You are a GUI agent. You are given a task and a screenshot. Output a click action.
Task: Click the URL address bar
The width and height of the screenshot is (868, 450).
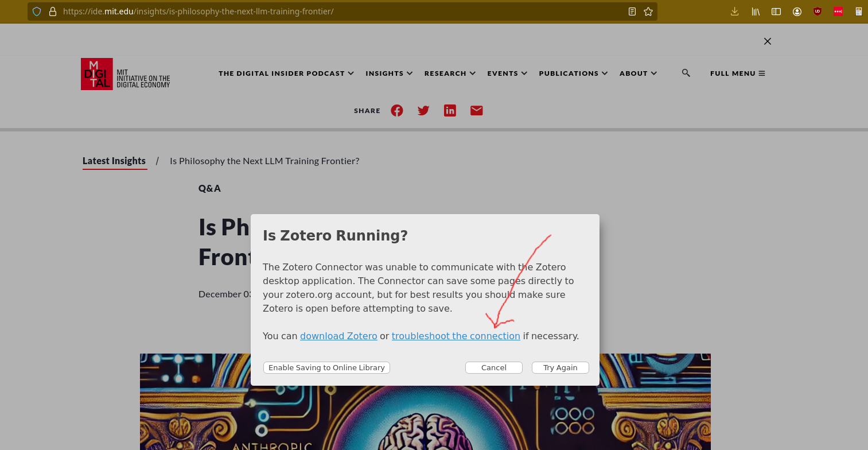point(342,11)
